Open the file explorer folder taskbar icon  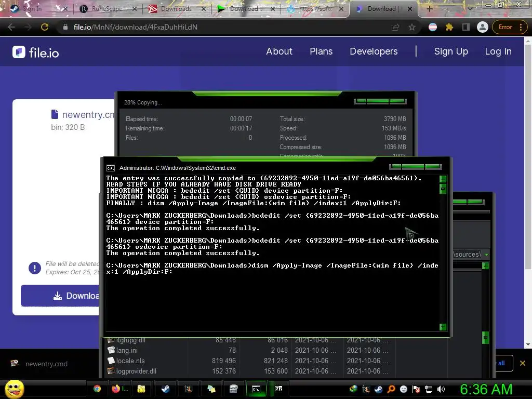pyautogui.click(x=141, y=389)
